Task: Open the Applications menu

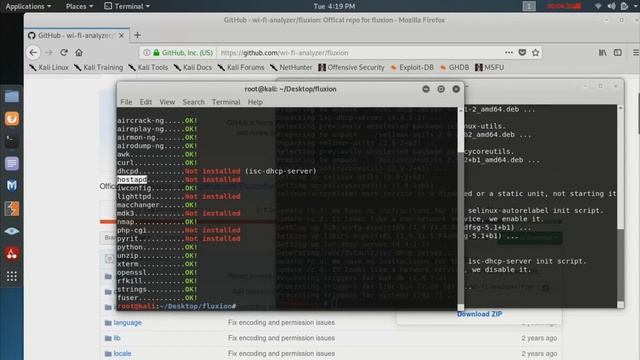Action: pyautogui.click(x=28, y=6)
